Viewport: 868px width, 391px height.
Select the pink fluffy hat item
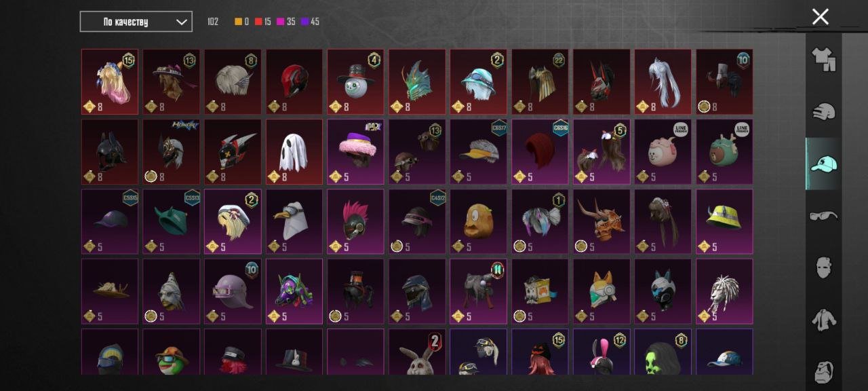355,152
